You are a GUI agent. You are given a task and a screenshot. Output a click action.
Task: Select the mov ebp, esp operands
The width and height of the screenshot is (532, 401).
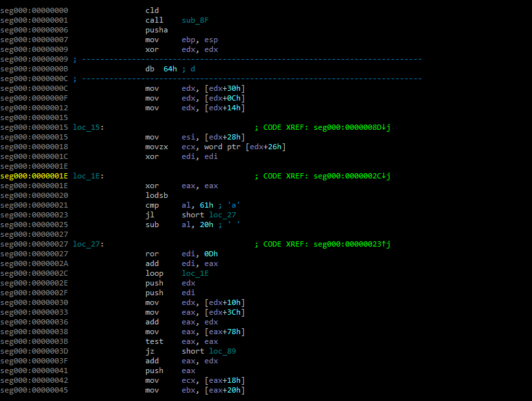tap(200, 40)
